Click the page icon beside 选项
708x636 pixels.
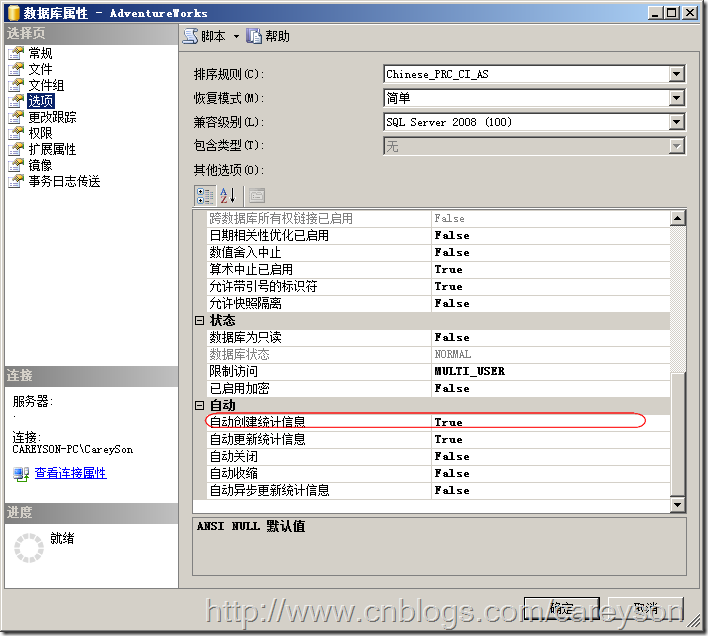(x=16, y=101)
